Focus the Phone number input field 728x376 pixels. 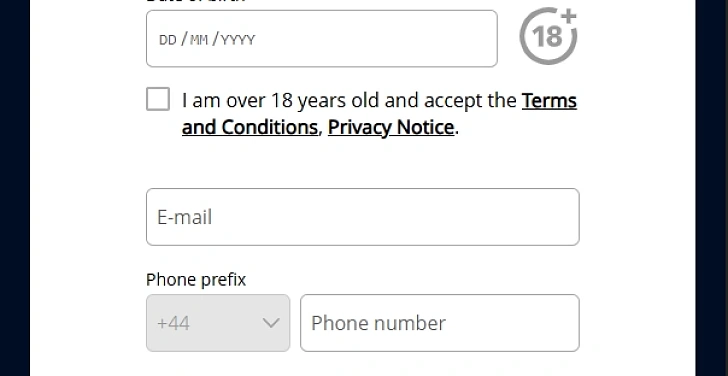pyautogui.click(x=440, y=323)
